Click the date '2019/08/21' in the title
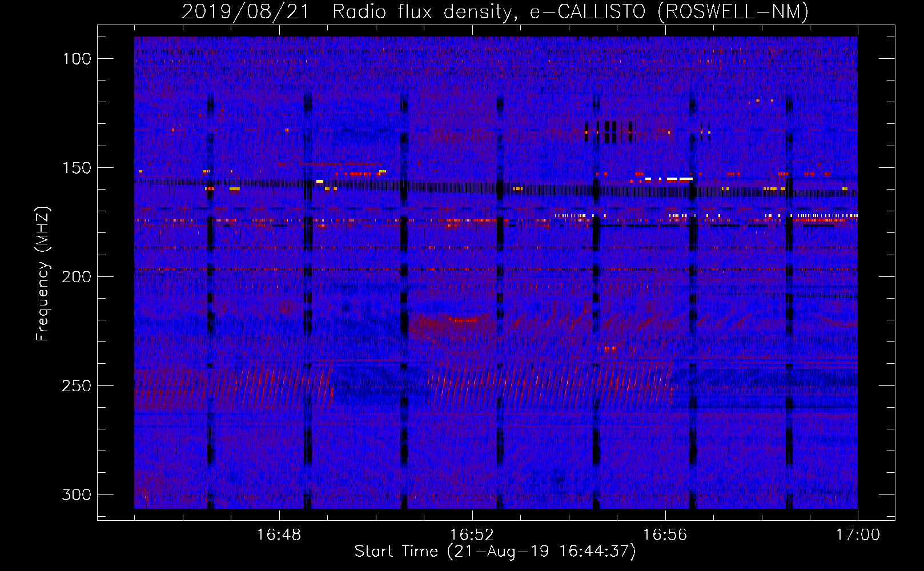 coord(246,11)
